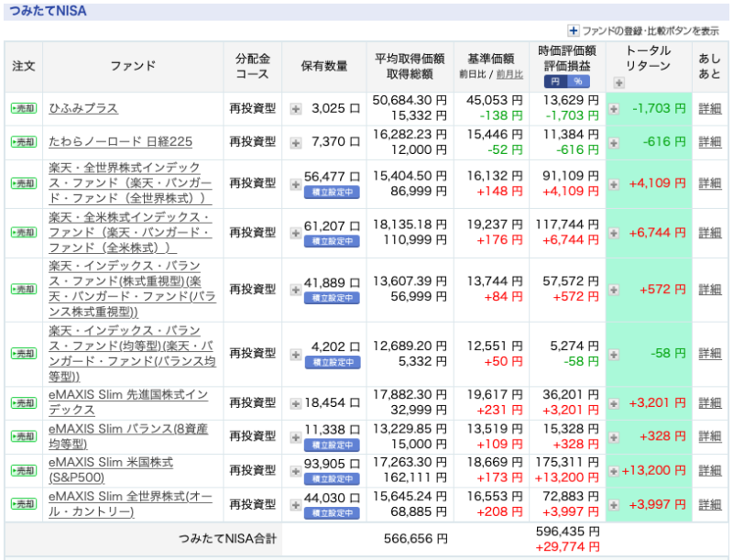Click 積立設定中 badge under 93,905口
This screenshot has width=733, height=560.
[332, 478]
